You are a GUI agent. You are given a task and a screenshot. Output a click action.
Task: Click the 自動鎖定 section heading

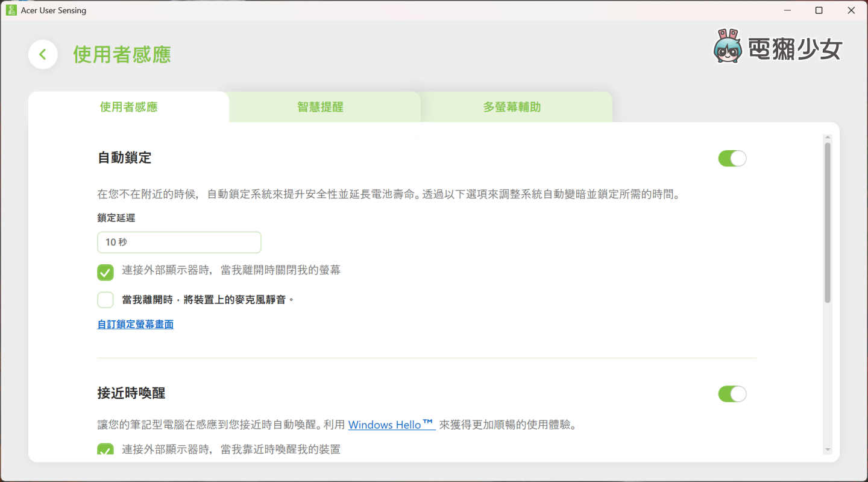click(x=125, y=158)
